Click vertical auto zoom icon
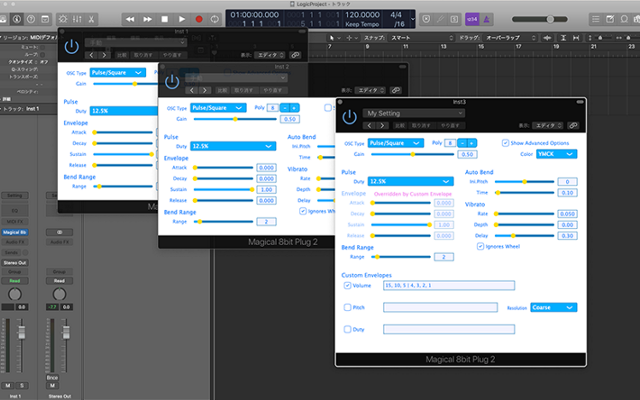Image resolution: width=640 pixels, height=400 pixels. [563, 38]
